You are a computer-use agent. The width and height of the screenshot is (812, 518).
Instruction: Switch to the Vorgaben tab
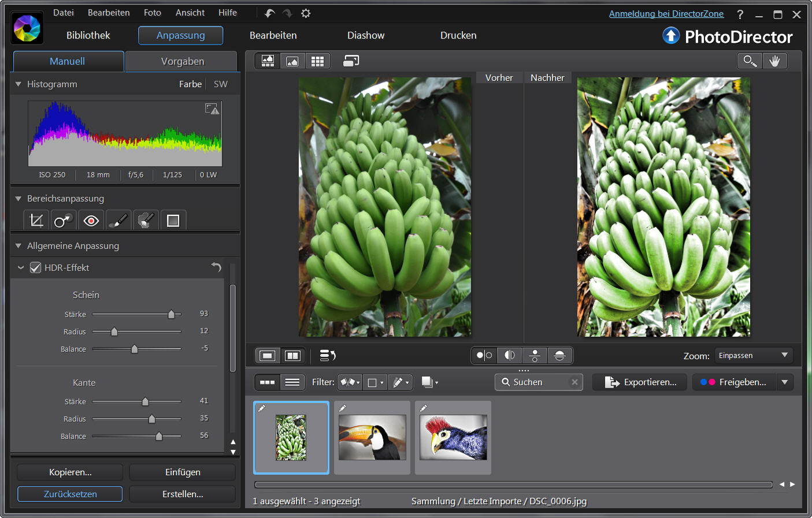(x=182, y=61)
